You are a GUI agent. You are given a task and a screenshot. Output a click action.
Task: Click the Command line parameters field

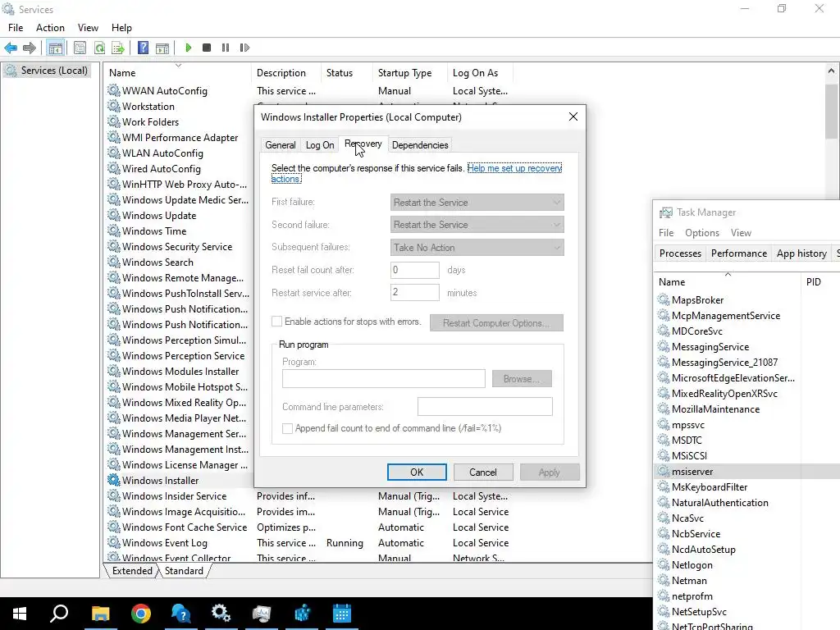485,407
